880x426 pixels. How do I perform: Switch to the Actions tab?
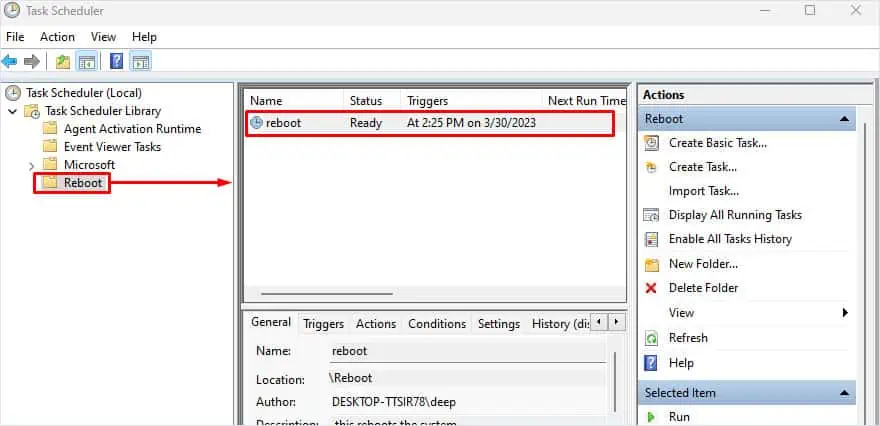pos(376,324)
